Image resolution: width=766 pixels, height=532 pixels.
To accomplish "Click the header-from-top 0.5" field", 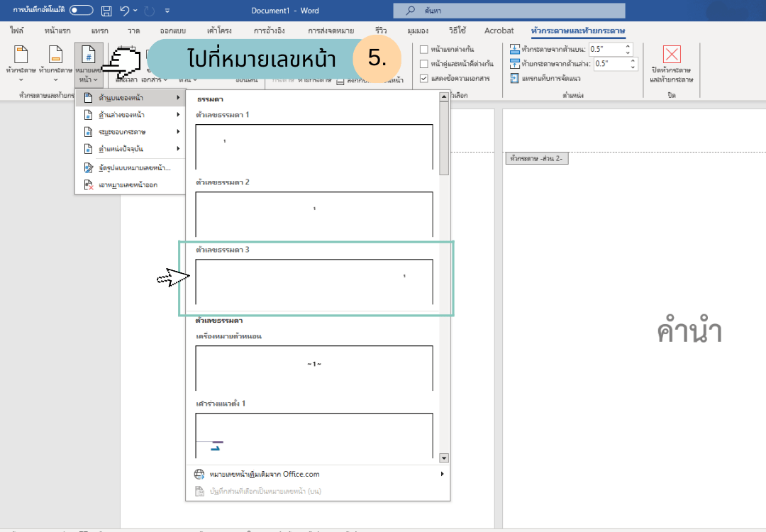I will [605, 49].
